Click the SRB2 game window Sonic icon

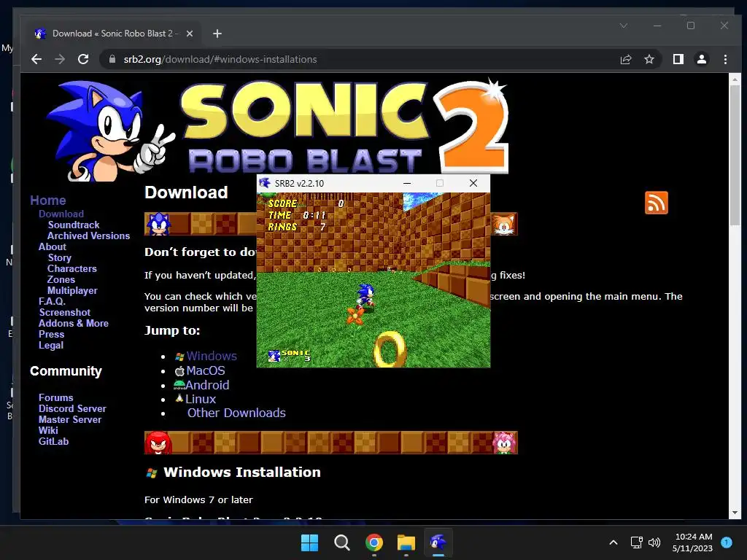click(x=265, y=183)
